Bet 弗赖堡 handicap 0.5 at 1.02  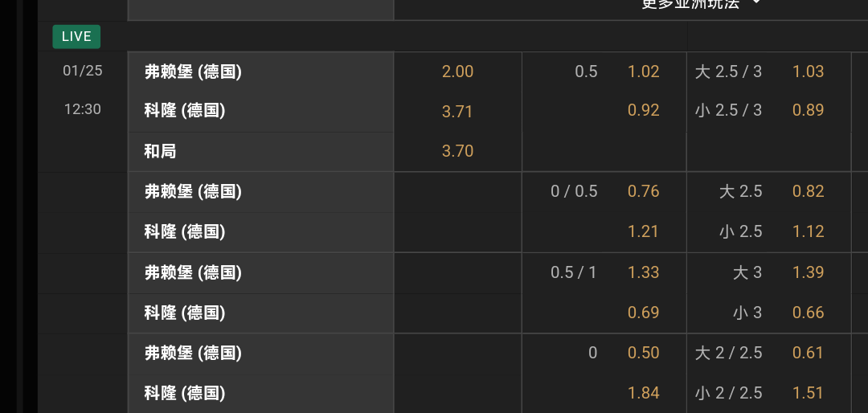tap(643, 72)
